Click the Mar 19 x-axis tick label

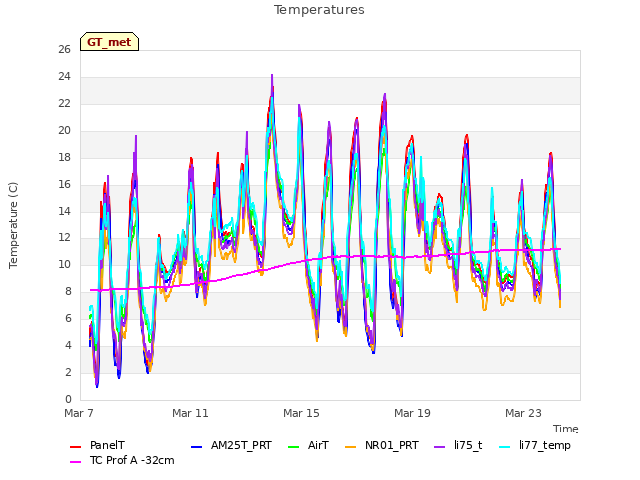(412, 413)
